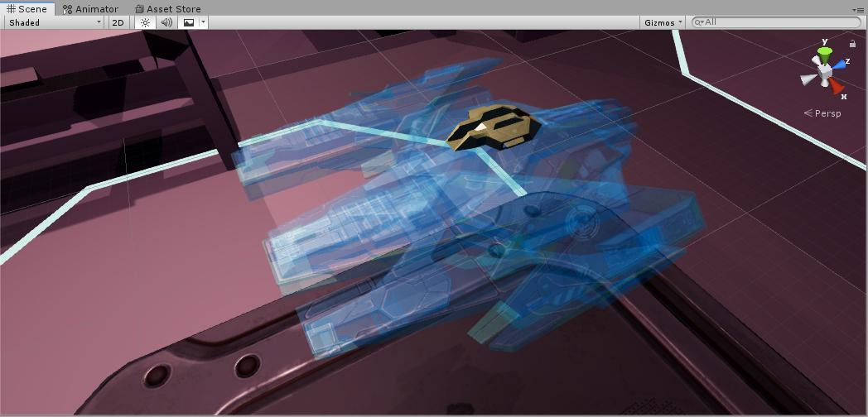Image resolution: width=868 pixels, height=417 pixels.
Task: Click the scene search field
Action: click(x=777, y=22)
